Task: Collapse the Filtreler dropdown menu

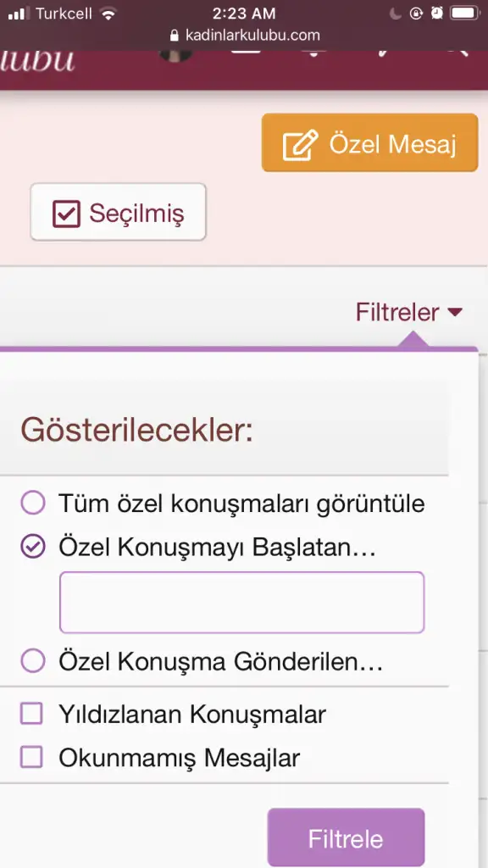Action: (x=408, y=312)
